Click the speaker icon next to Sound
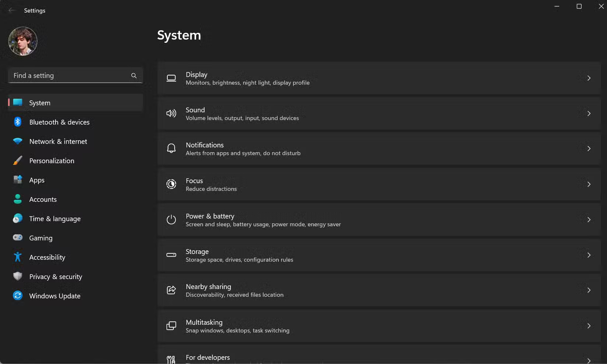 (x=171, y=113)
